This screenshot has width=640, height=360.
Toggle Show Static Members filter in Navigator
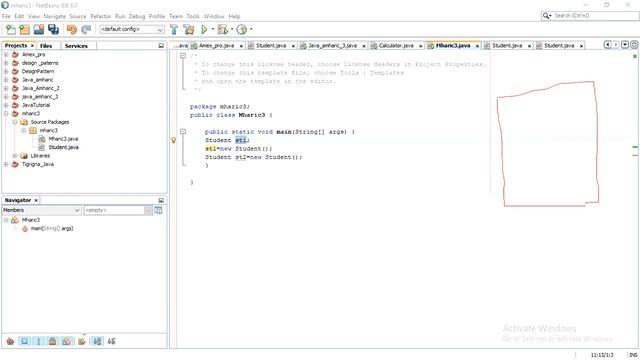38,341
